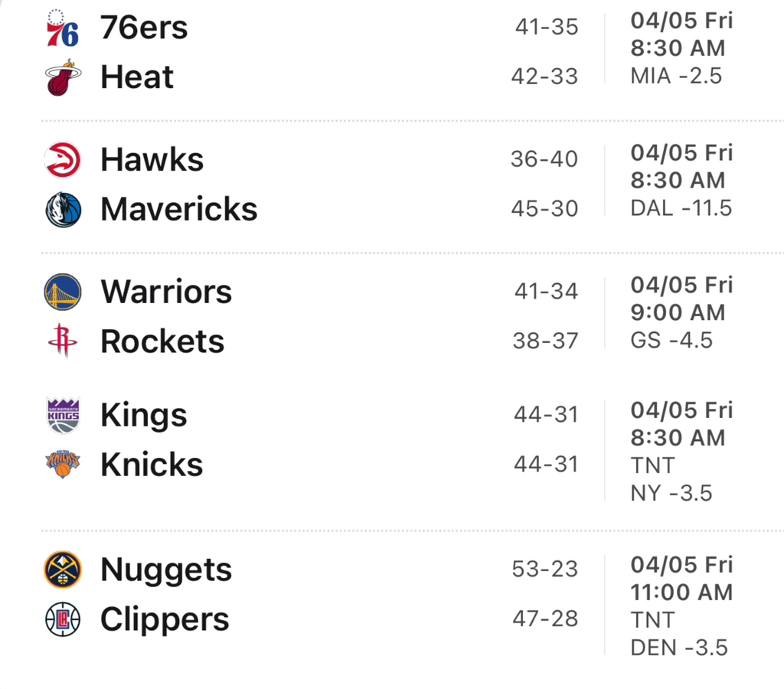Viewport: 784px width, 689px height.
Task: Select the LA Clippers logo
Action: click(x=62, y=619)
